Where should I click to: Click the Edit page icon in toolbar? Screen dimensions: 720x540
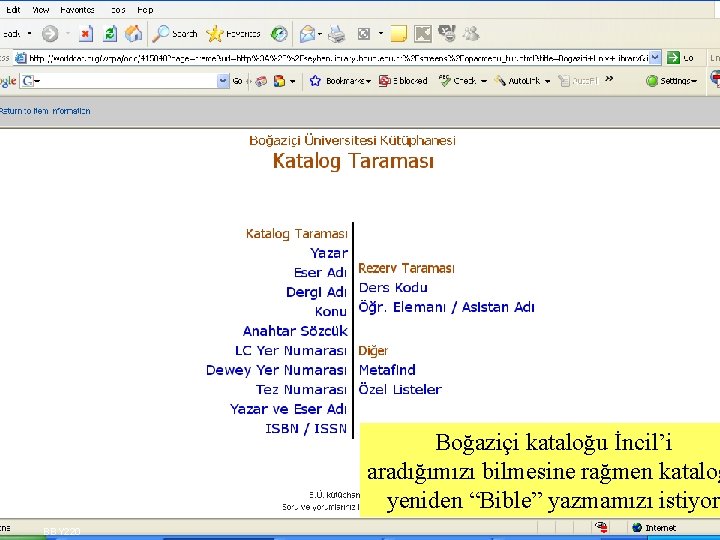364,34
